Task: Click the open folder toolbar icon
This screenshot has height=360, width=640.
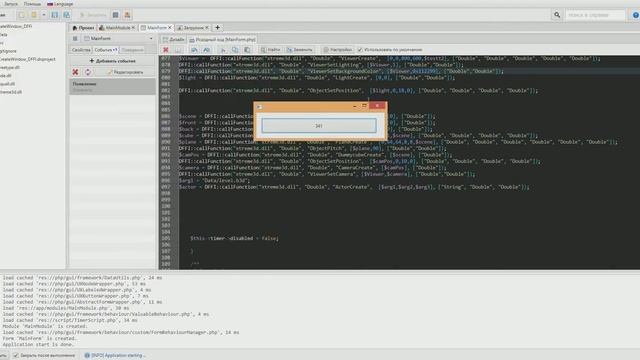Action: point(34,15)
